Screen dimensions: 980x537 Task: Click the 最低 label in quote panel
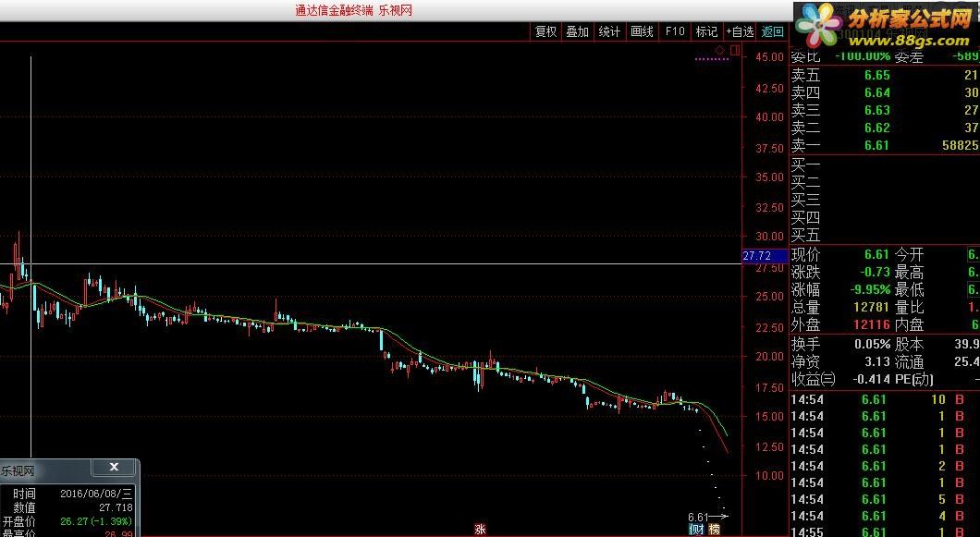pyautogui.click(x=910, y=289)
